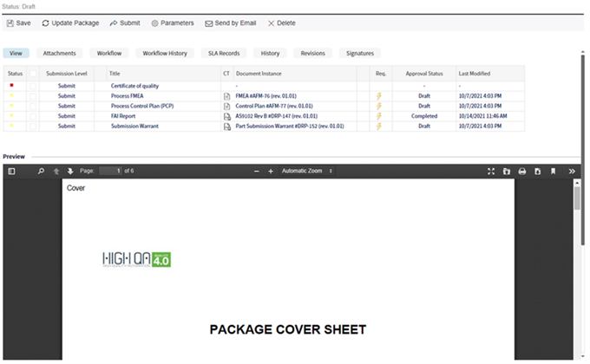The height and width of the screenshot is (364, 590).
Task: Zoom in the PDF preview
Action: [x=271, y=172]
